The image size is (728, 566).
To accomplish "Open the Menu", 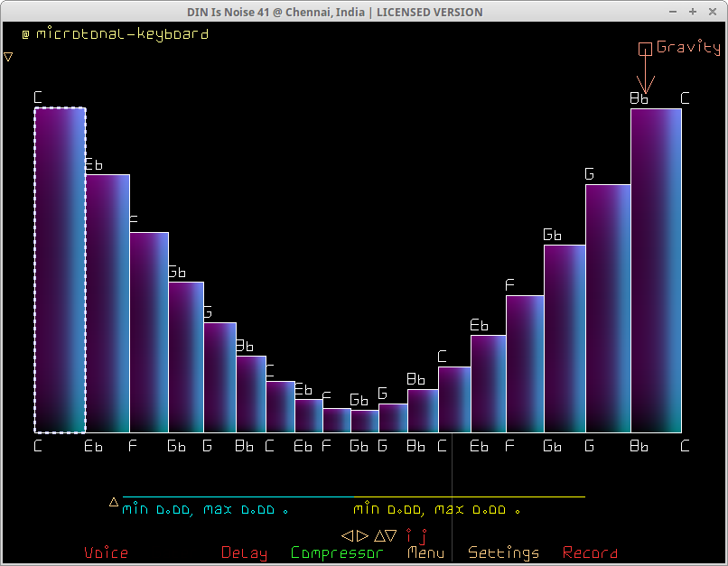I will pos(425,552).
